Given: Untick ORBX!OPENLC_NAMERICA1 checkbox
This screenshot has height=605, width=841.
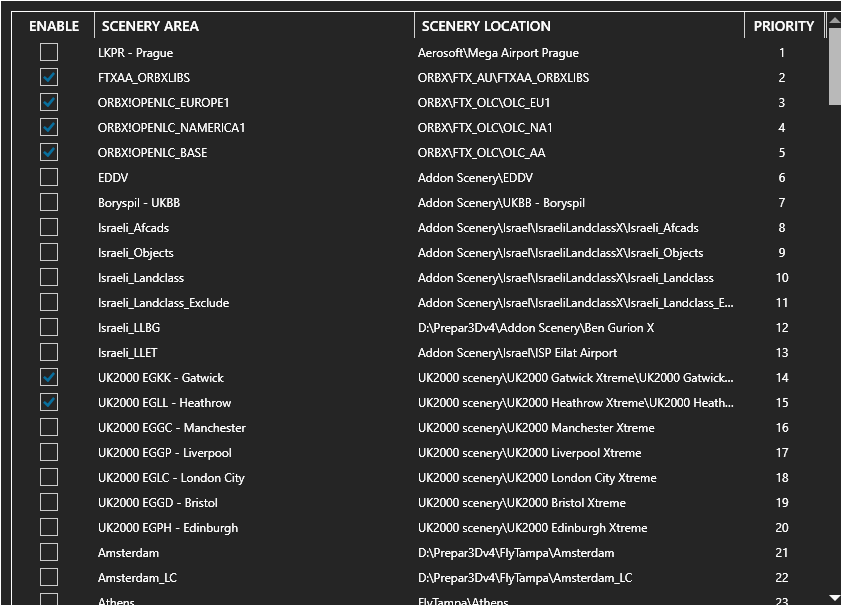Looking at the screenshot, I should (49, 128).
